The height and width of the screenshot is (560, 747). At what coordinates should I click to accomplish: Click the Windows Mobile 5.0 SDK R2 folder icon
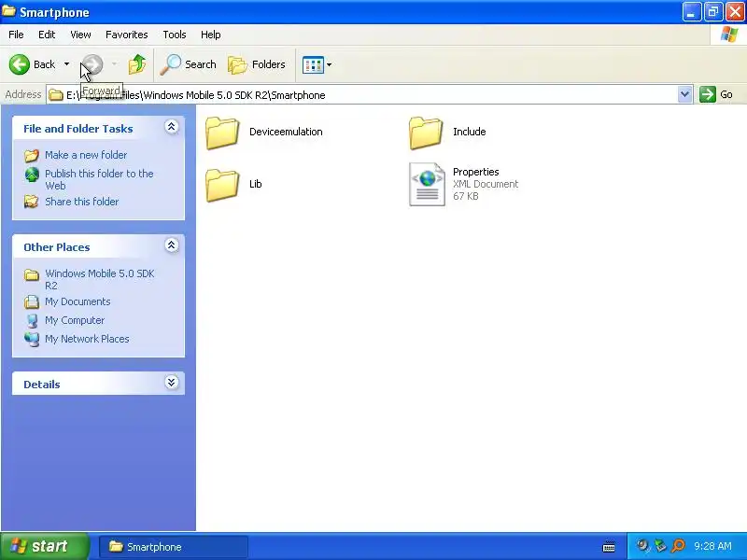coord(32,274)
